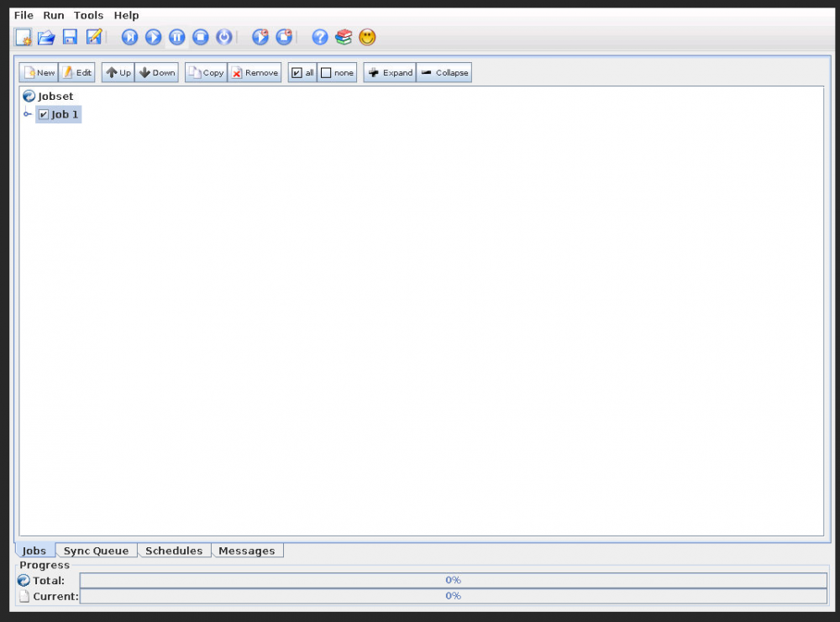Expand the Job 1 tree node handle
The height and width of the screenshot is (622, 840).
(28, 114)
